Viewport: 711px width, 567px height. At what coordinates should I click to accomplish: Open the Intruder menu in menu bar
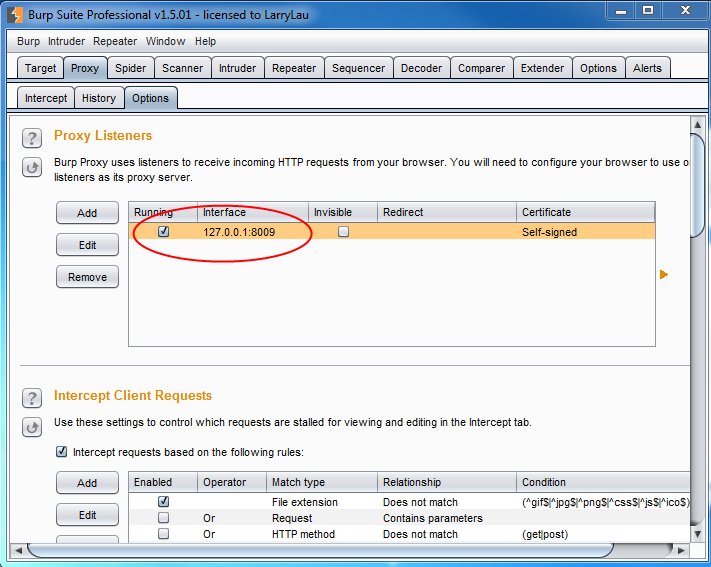66,41
